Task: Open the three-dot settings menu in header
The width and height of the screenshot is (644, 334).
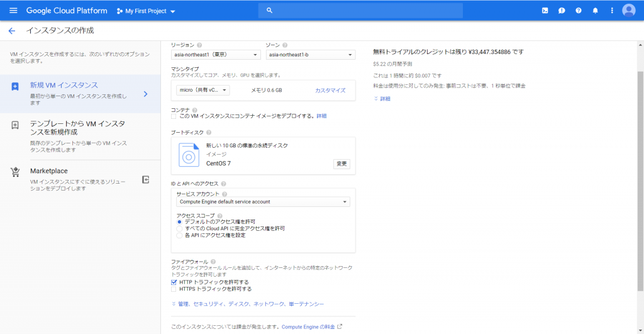Action: (x=611, y=11)
